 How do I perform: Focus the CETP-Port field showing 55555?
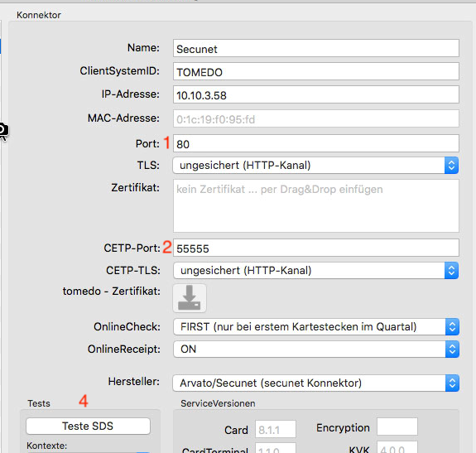(316, 248)
